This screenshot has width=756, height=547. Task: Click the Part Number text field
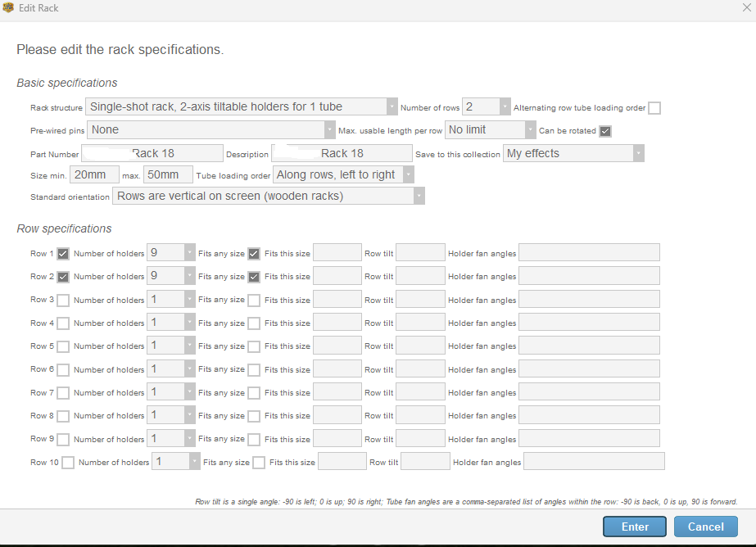(x=152, y=153)
